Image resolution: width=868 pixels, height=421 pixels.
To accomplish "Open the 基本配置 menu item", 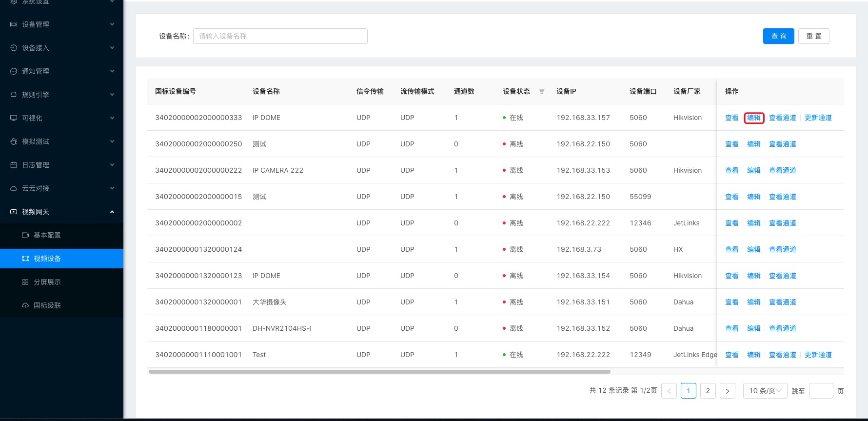I will coord(47,235).
